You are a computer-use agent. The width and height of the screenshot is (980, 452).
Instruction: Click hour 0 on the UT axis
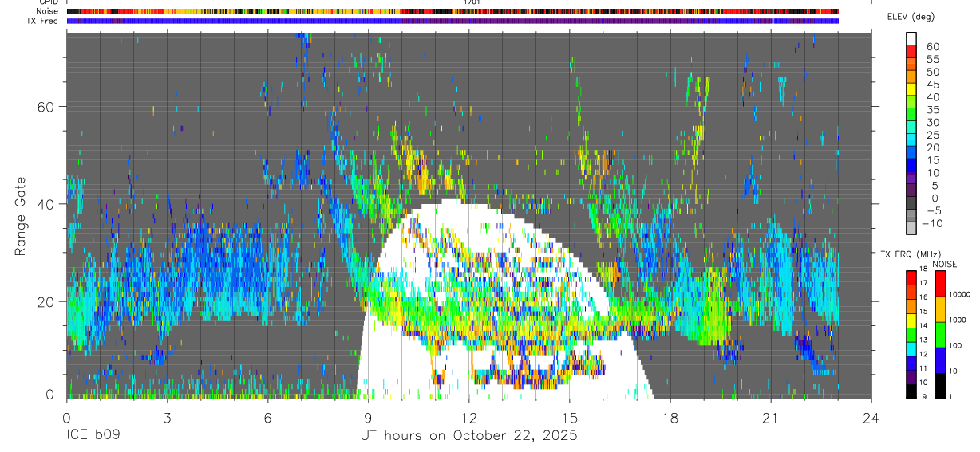click(x=66, y=418)
